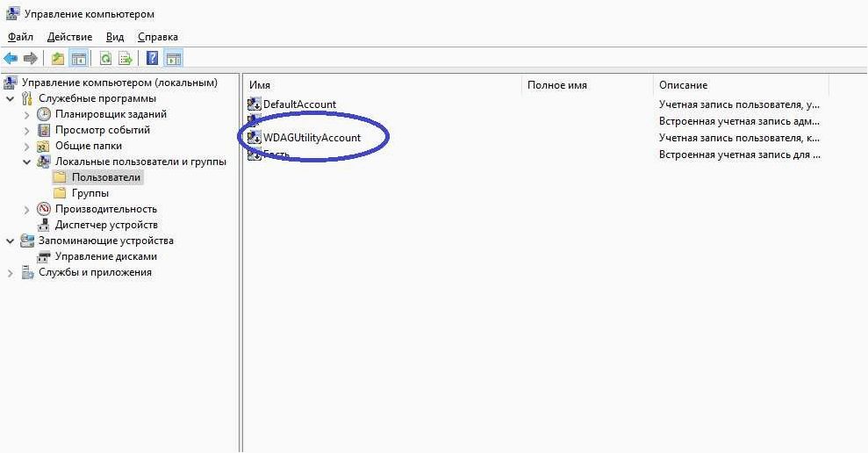Open the Действие menu

[69, 37]
